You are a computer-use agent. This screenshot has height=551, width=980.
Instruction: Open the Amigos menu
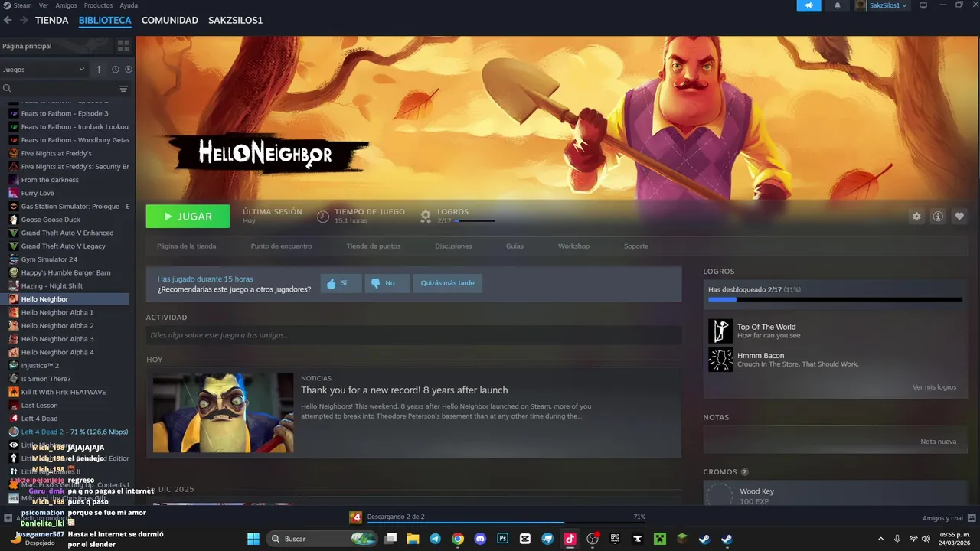point(66,5)
